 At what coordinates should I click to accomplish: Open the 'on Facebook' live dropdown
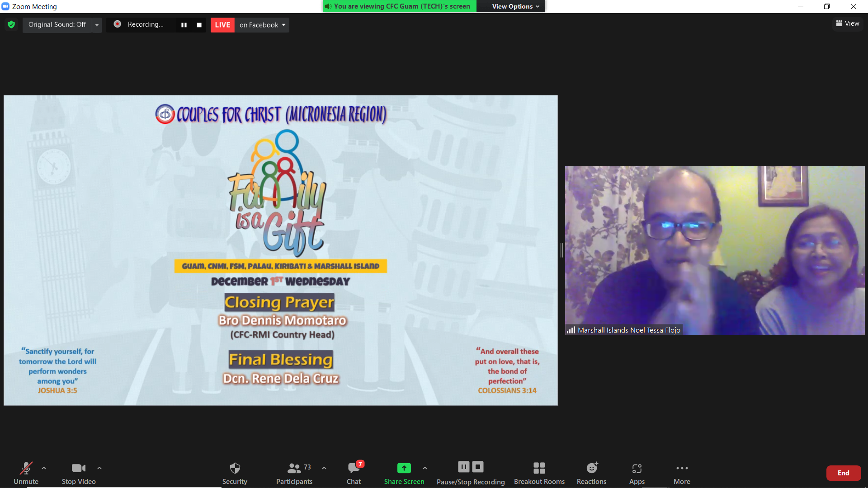[262, 25]
